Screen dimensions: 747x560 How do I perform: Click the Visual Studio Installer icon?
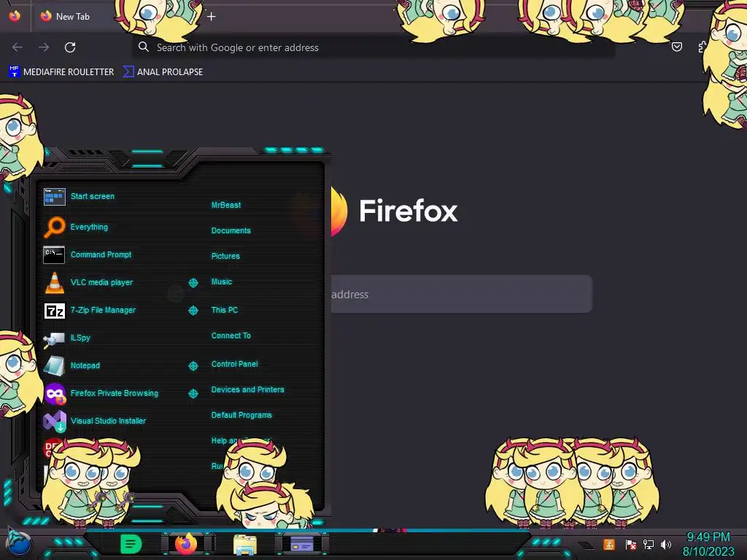tap(55, 421)
